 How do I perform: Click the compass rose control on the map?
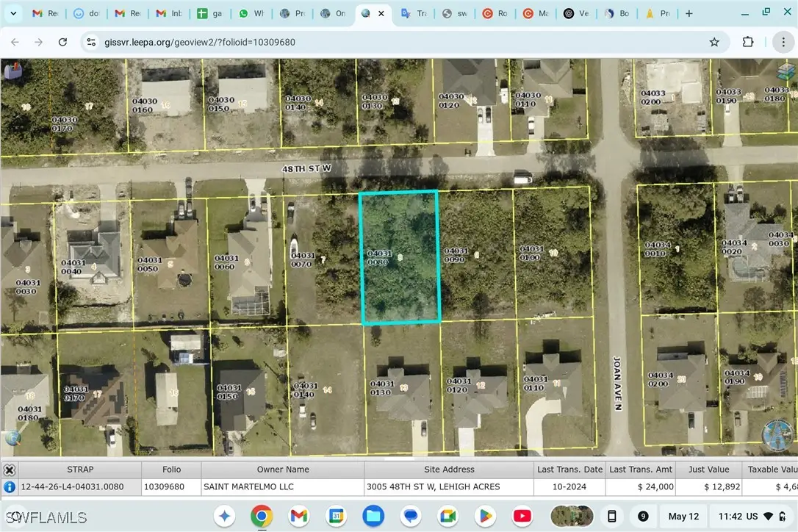point(778,435)
